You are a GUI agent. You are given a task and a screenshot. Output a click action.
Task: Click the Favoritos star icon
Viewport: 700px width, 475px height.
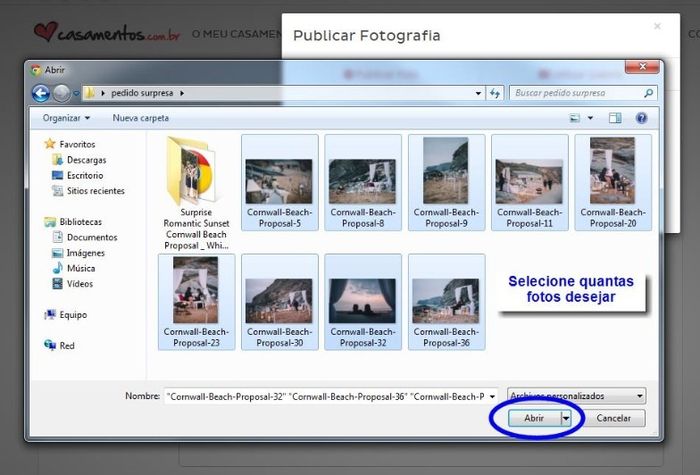(x=50, y=144)
